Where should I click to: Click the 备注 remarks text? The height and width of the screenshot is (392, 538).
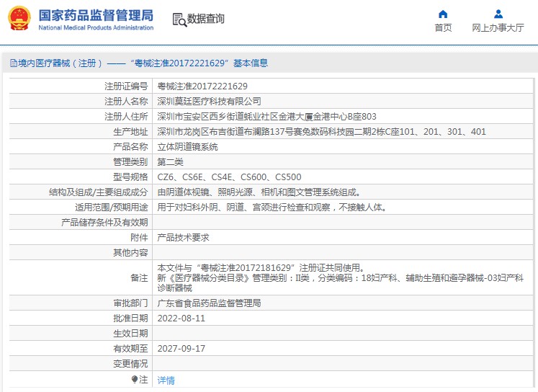[341, 277]
